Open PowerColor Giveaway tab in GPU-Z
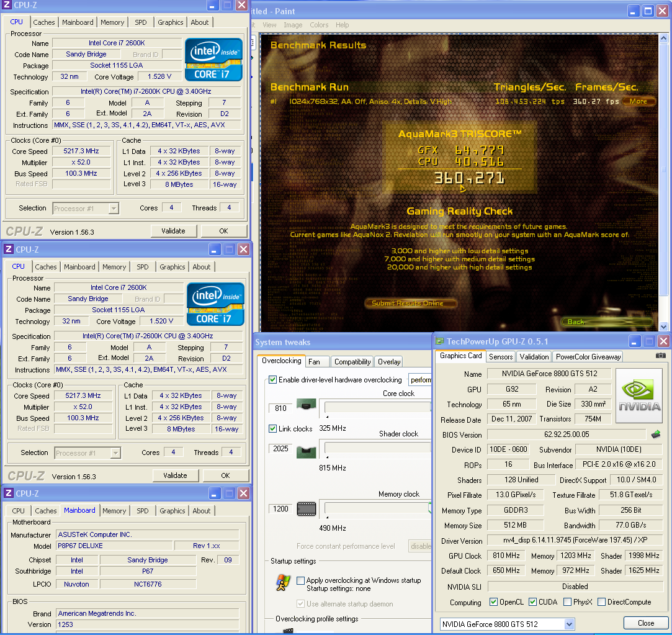Image resolution: width=672 pixels, height=635 pixels. point(588,357)
